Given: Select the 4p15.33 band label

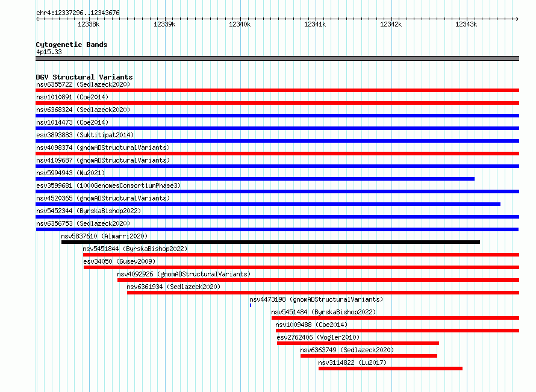Looking at the screenshot, I should pyautogui.click(x=49, y=52).
